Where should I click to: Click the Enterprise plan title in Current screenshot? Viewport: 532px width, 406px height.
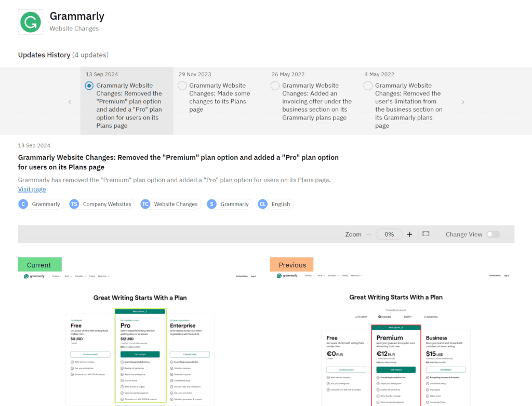pos(182,326)
